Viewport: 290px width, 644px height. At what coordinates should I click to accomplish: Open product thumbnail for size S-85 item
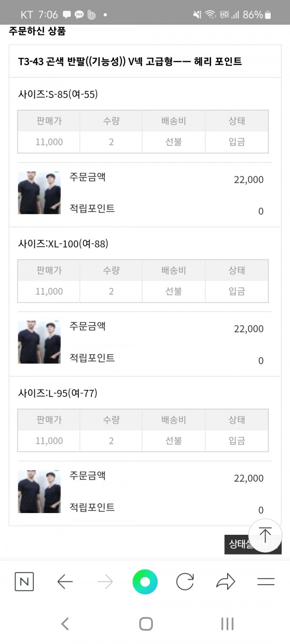39,193
